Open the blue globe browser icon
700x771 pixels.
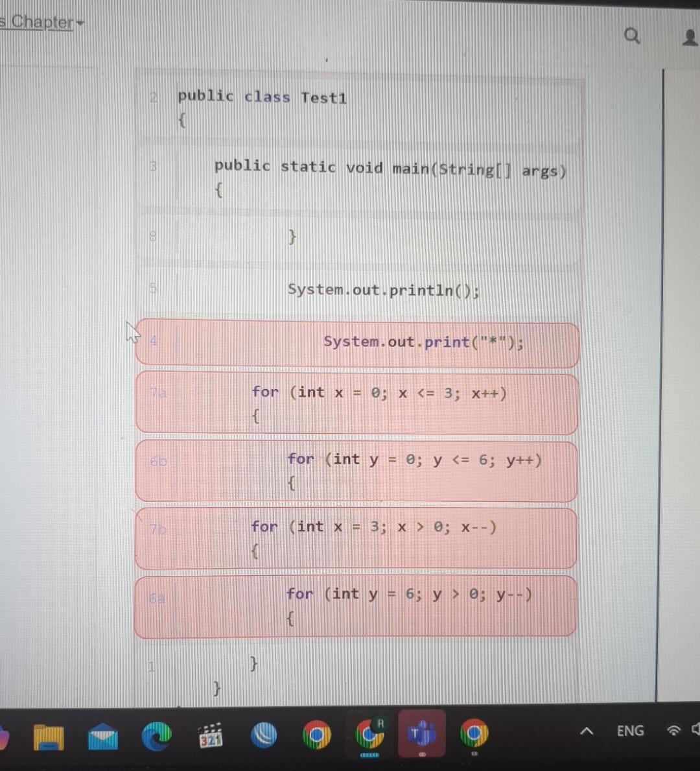pos(264,734)
